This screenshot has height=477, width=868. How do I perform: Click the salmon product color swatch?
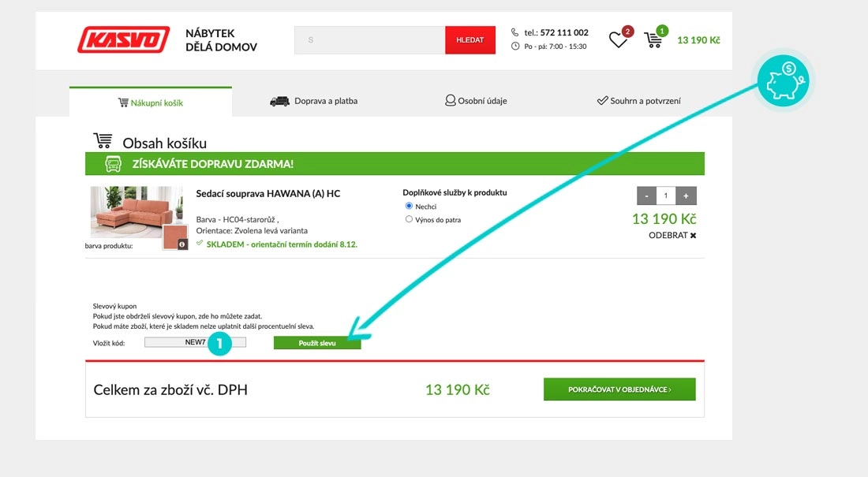tap(174, 236)
